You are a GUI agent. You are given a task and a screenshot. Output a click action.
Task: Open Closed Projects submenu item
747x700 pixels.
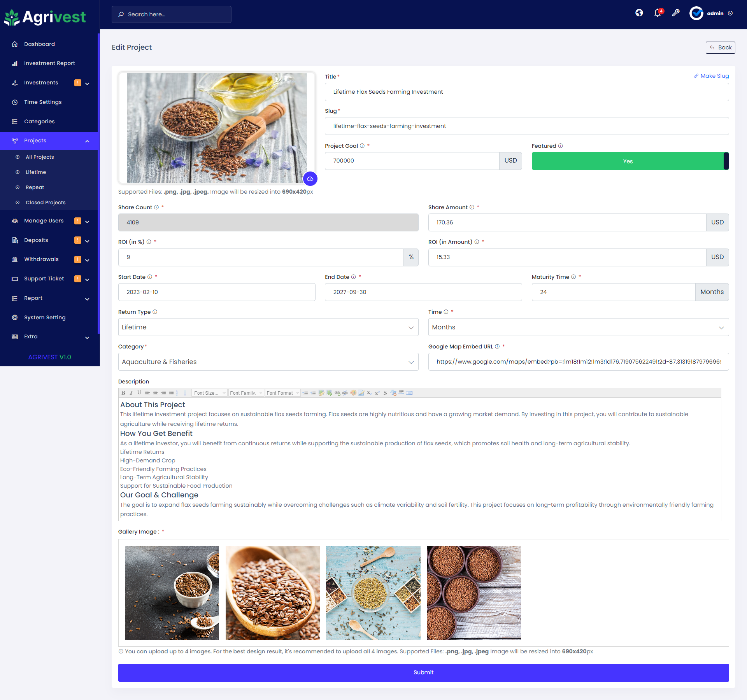46,203
